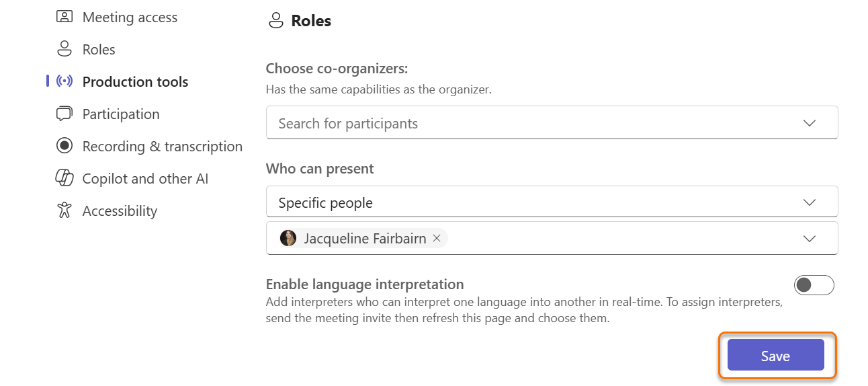
Task: Open the Meeting access settings section
Action: (130, 17)
